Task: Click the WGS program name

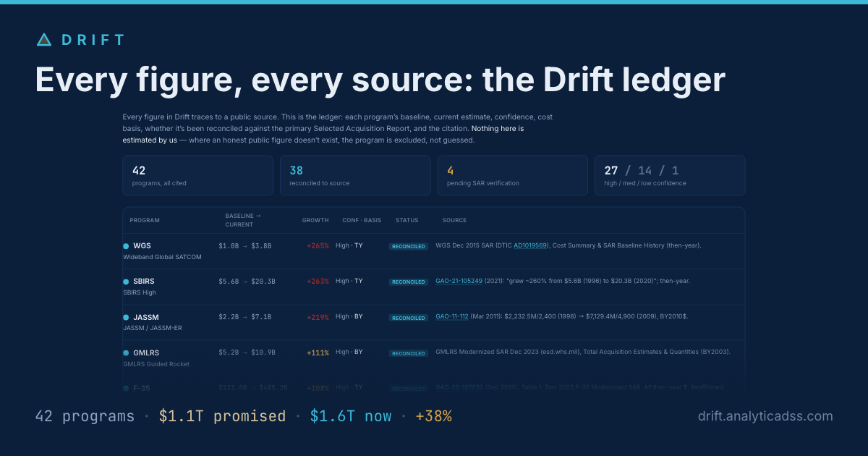Action: tap(142, 246)
